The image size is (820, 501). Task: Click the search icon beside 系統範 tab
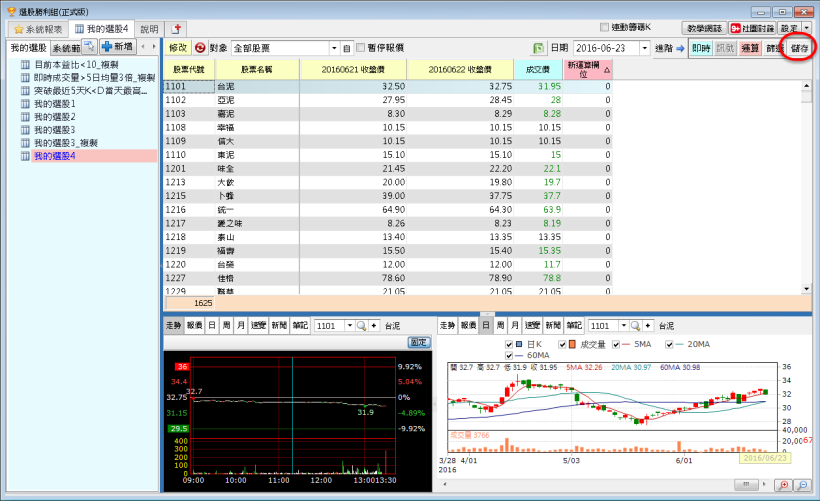click(89, 47)
